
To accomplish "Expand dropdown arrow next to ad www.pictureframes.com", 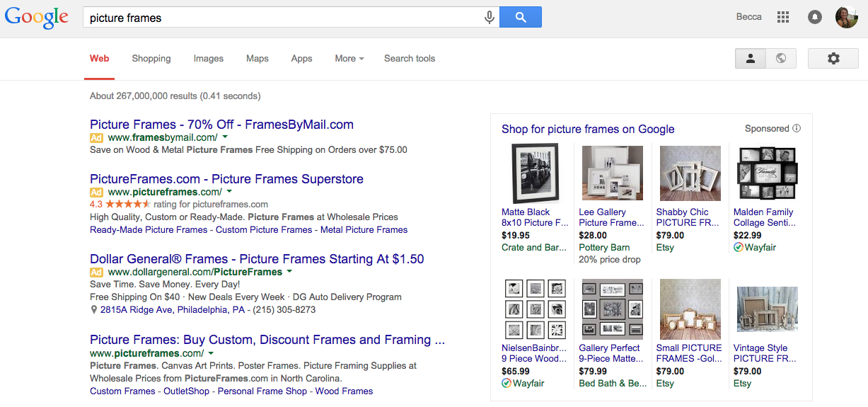I will point(229,192).
